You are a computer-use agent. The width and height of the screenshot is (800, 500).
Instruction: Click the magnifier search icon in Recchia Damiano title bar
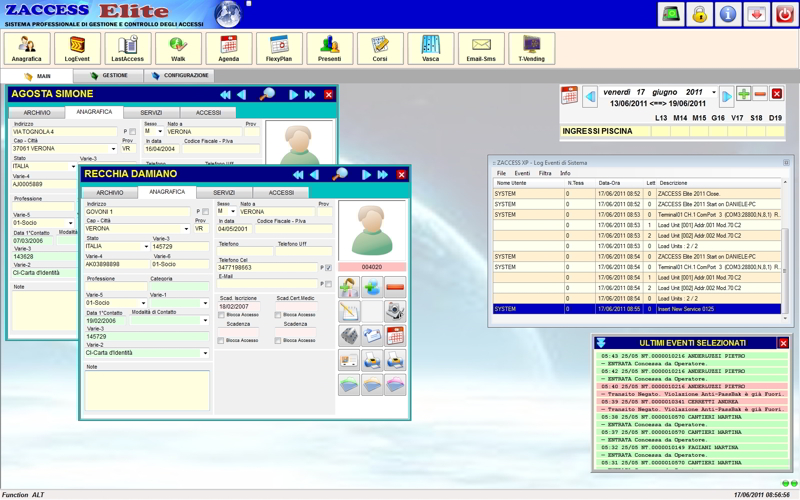click(340, 174)
